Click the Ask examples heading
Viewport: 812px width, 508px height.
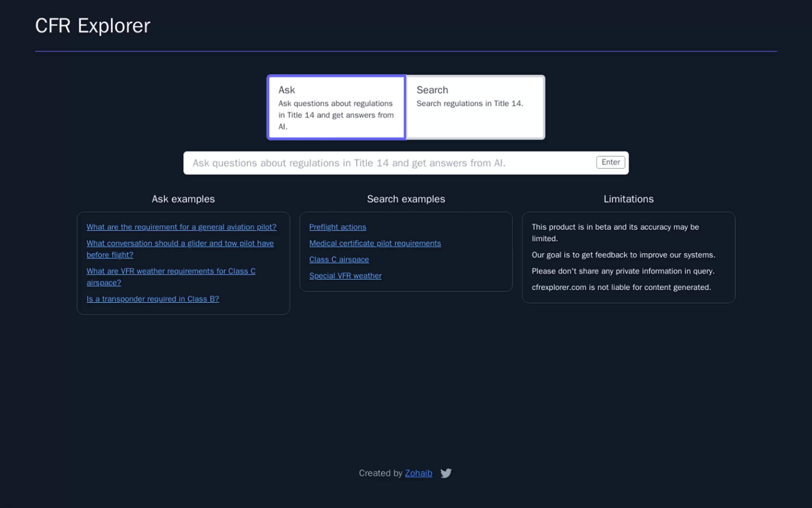pos(183,199)
